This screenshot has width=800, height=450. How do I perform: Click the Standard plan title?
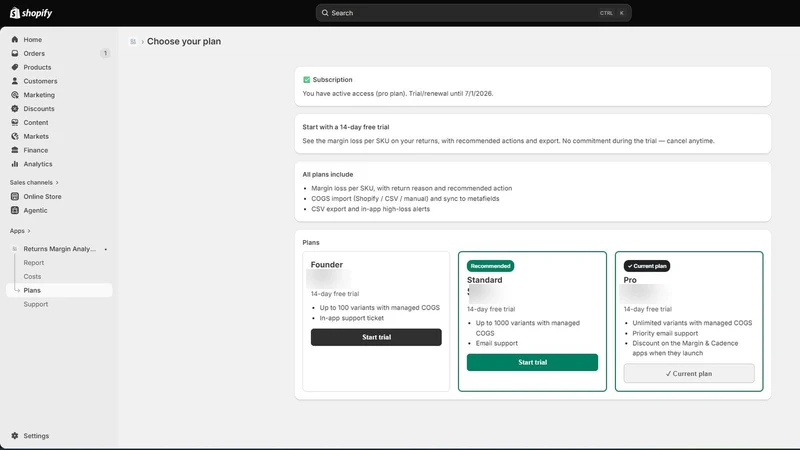[485, 280]
